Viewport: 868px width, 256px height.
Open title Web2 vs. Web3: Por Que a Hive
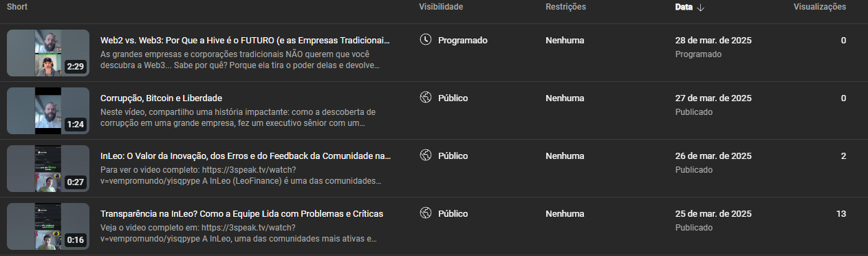click(x=245, y=40)
